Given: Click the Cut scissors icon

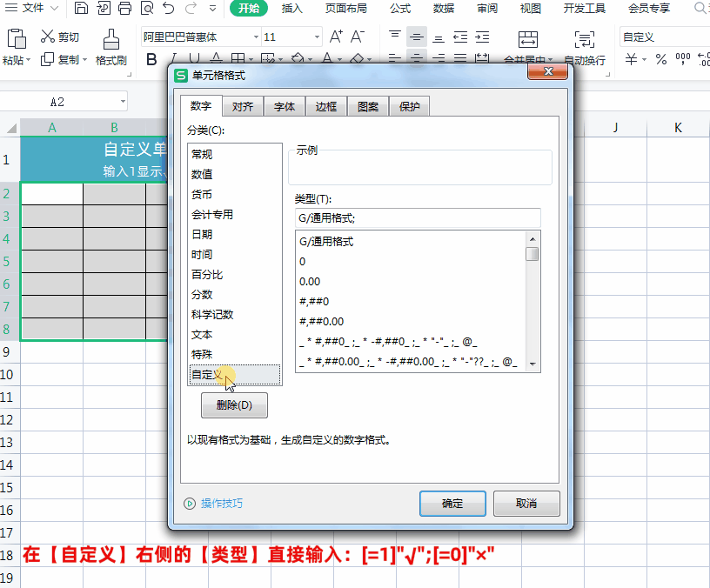Looking at the screenshot, I should pos(47,37).
